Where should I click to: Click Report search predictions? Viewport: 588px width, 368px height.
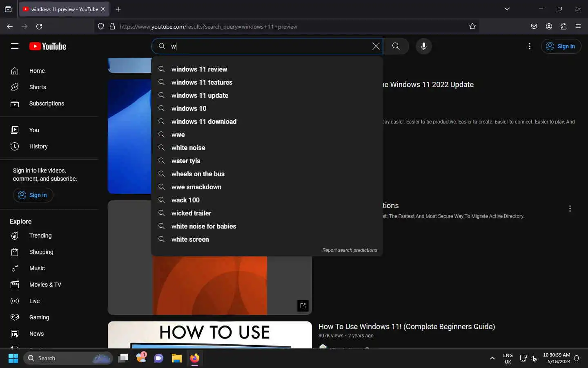point(350,250)
